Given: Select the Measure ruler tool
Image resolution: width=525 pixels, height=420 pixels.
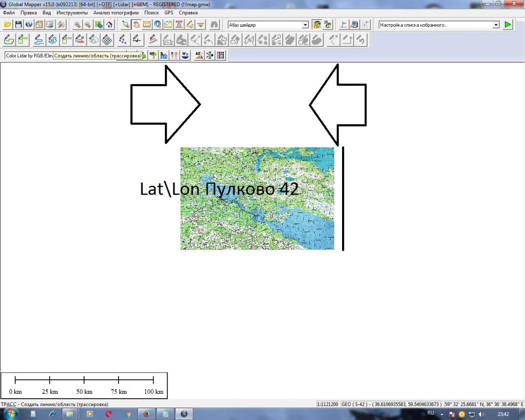Looking at the screenshot, I should [147, 25].
